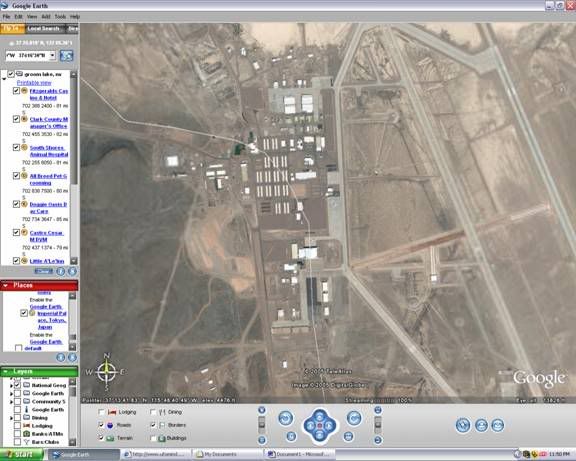Expand the Dining layer folder
Image resolution: width=576 pixels, height=461 pixels.
click(11, 418)
